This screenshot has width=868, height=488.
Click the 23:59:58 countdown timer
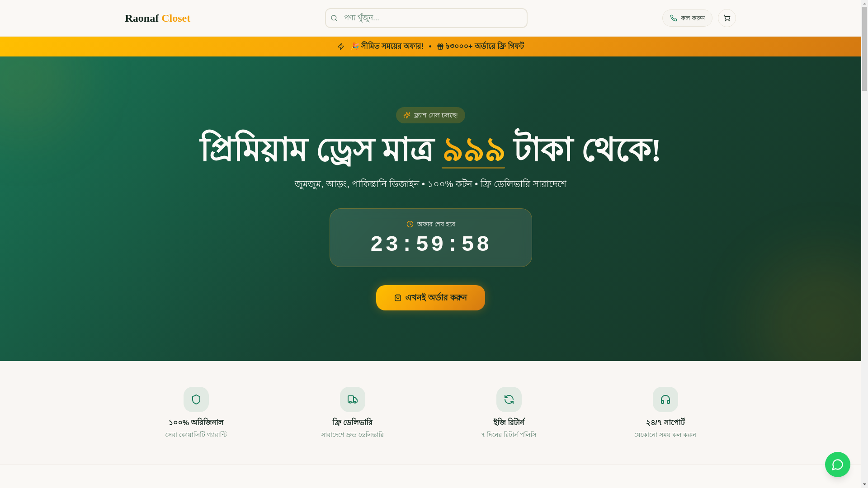tap(430, 244)
